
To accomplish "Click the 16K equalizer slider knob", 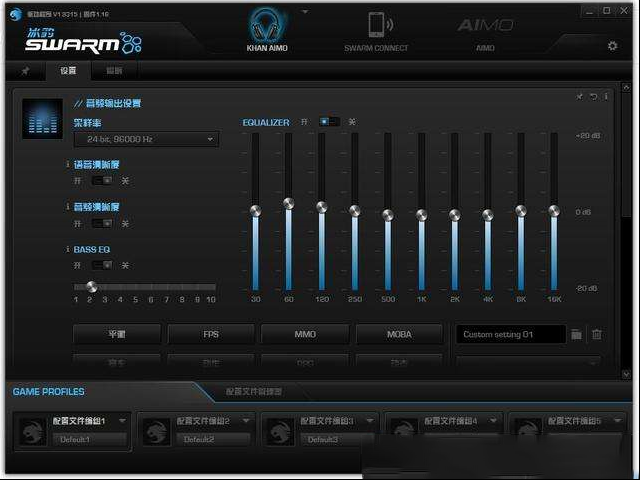I will 554,211.
